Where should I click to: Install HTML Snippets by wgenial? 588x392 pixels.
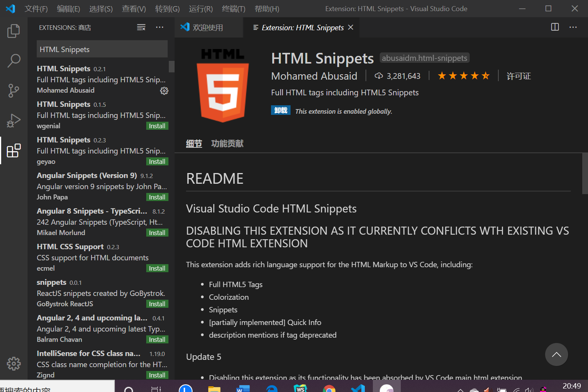tap(157, 126)
